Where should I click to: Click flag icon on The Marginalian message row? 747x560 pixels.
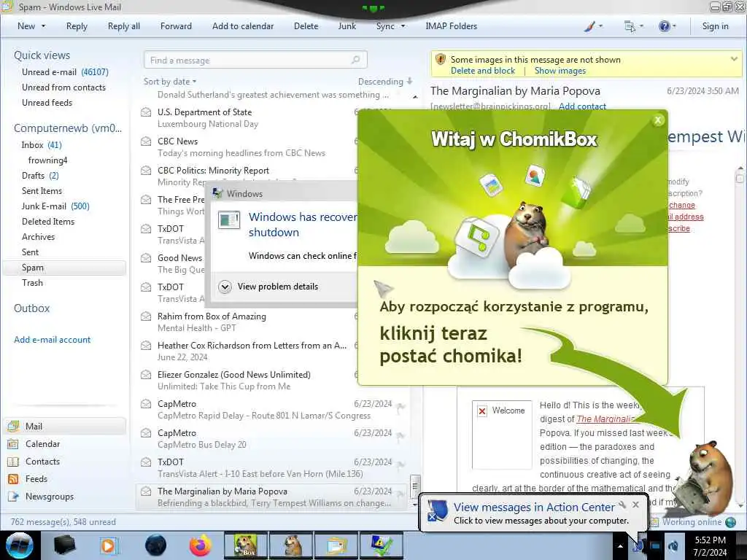400,494
